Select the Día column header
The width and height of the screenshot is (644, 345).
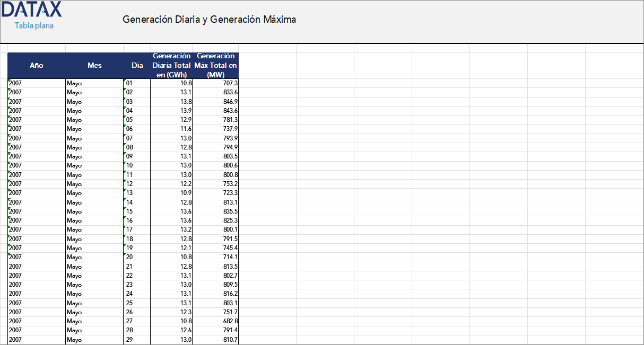pos(137,66)
